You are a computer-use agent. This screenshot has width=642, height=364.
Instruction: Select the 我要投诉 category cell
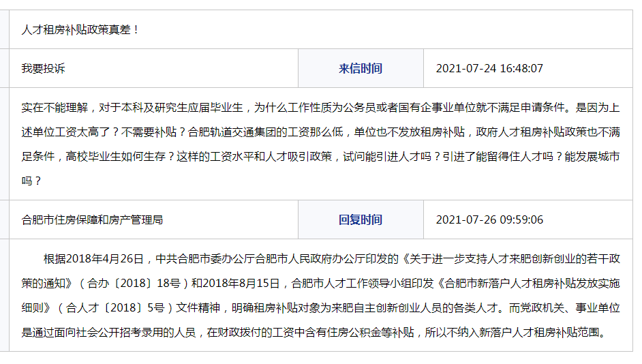pyautogui.click(x=44, y=68)
